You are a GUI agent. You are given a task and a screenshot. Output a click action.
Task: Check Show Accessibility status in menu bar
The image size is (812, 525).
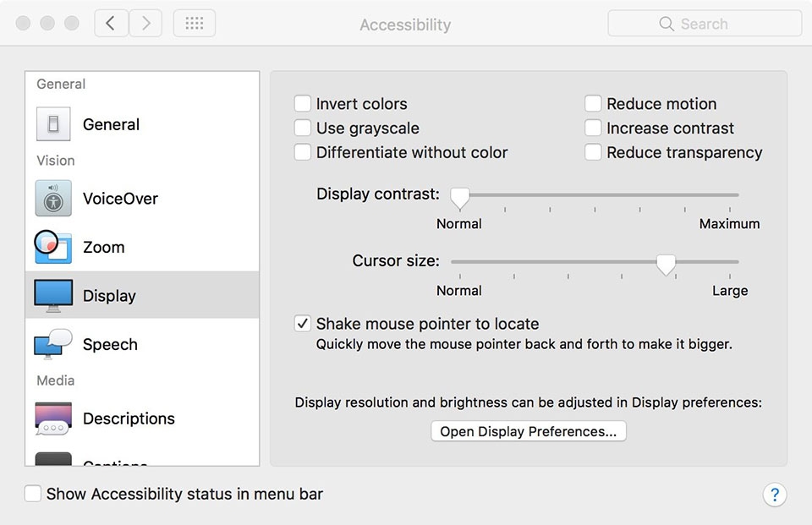[33, 494]
